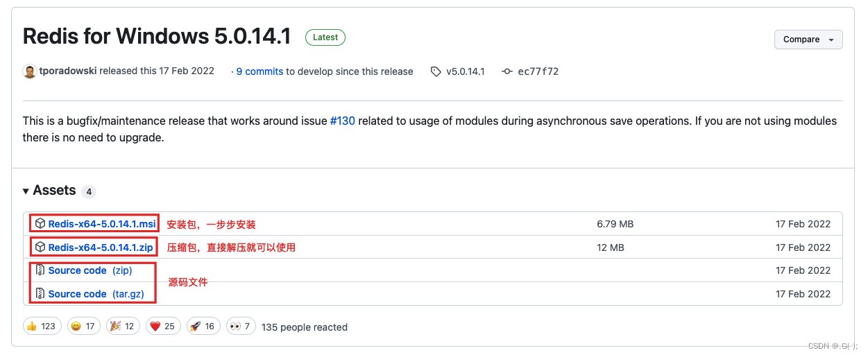Open the 9 commits link
868x357 pixels.
click(x=259, y=71)
